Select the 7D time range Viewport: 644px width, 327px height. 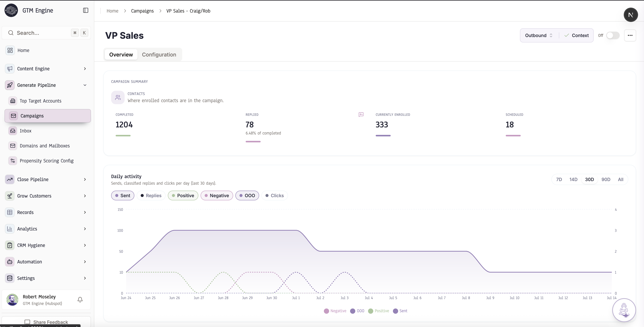point(559,180)
